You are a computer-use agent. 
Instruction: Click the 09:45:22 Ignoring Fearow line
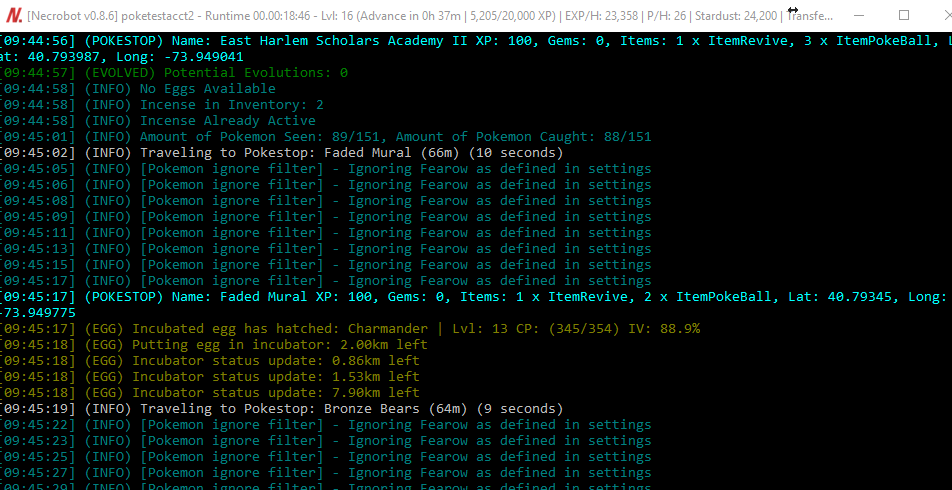coord(325,424)
